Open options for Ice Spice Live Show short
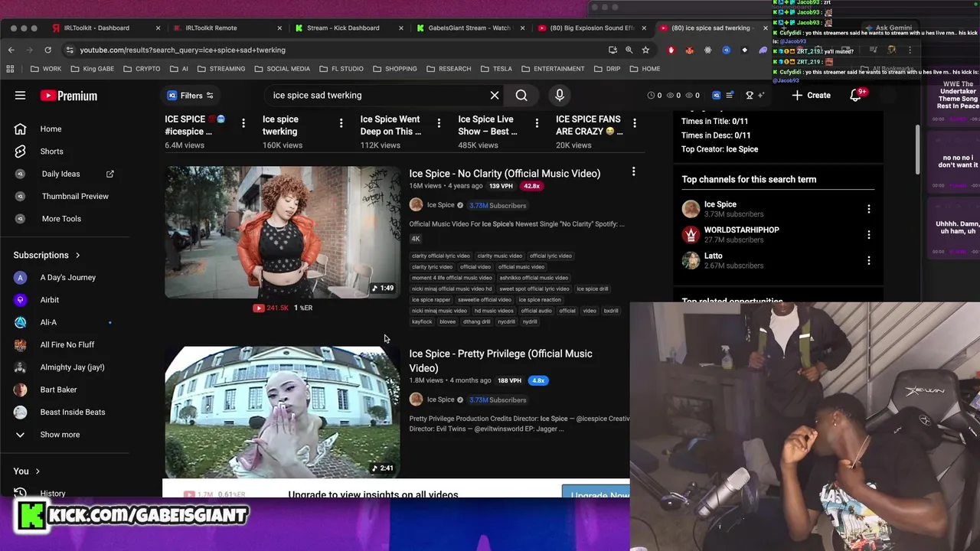 (537, 122)
